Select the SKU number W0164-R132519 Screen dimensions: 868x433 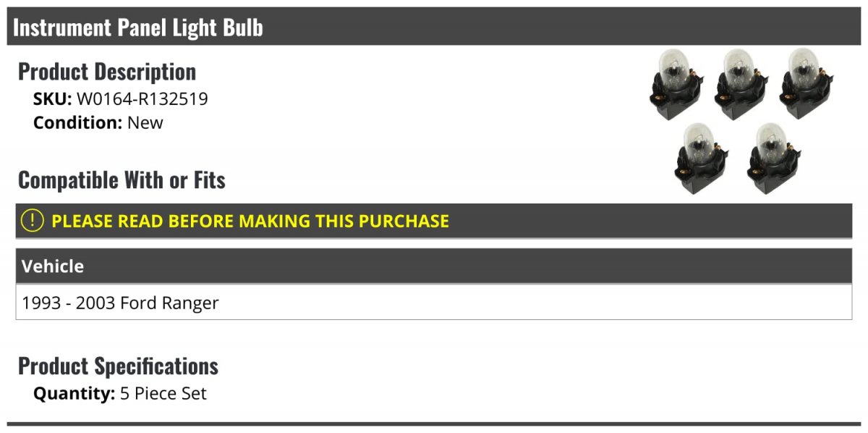pyautogui.click(x=142, y=99)
